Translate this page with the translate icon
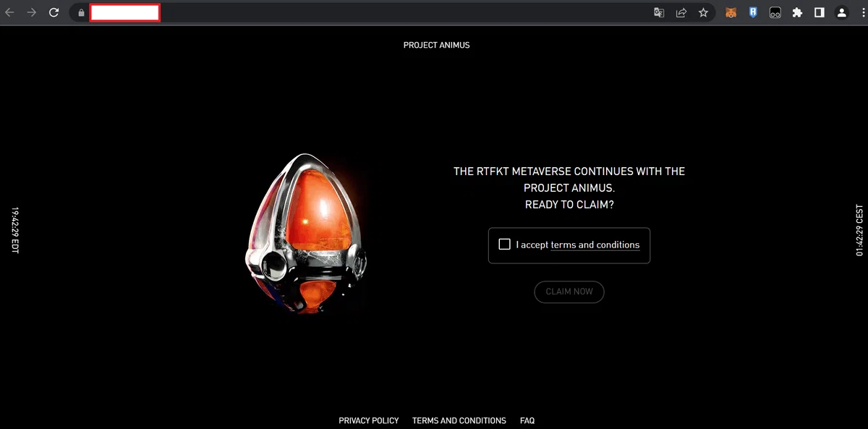The height and width of the screenshot is (429, 868). 659,12
